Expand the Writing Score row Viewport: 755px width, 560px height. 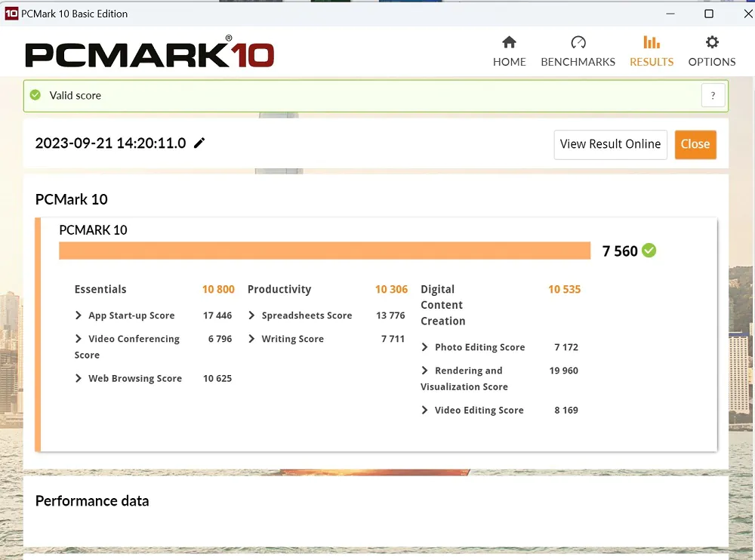[251, 339]
